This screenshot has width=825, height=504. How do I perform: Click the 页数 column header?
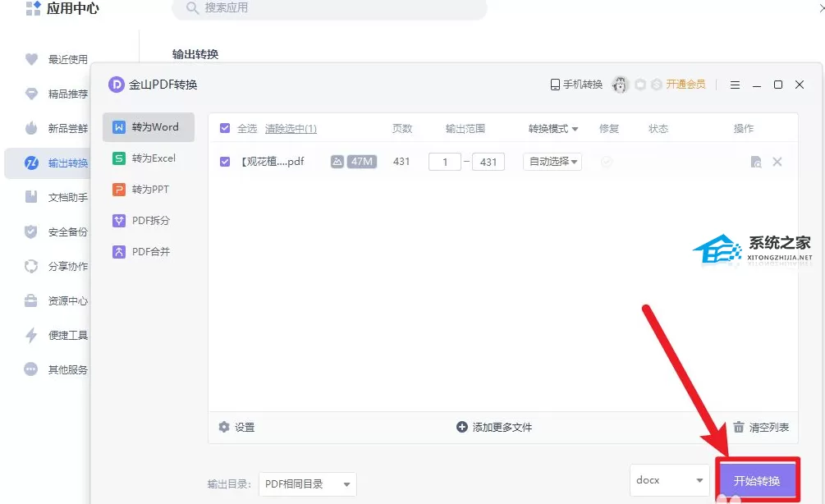(x=402, y=128)
